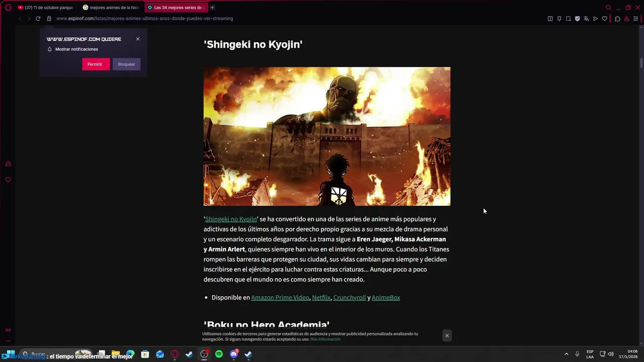Open the pinboards pin icon

pyautogui.click(x=559, y=19)
